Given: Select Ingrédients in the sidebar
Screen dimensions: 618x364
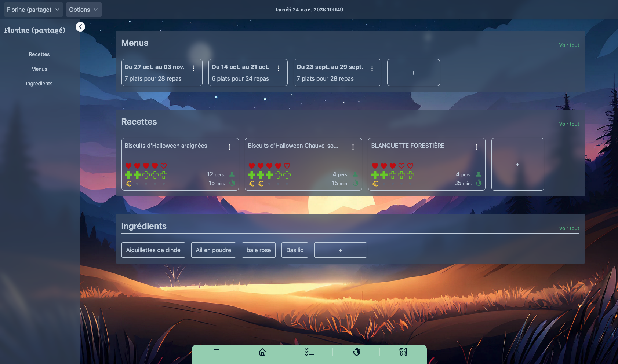Looking at the screenshot, I should [x=39, y=84].
